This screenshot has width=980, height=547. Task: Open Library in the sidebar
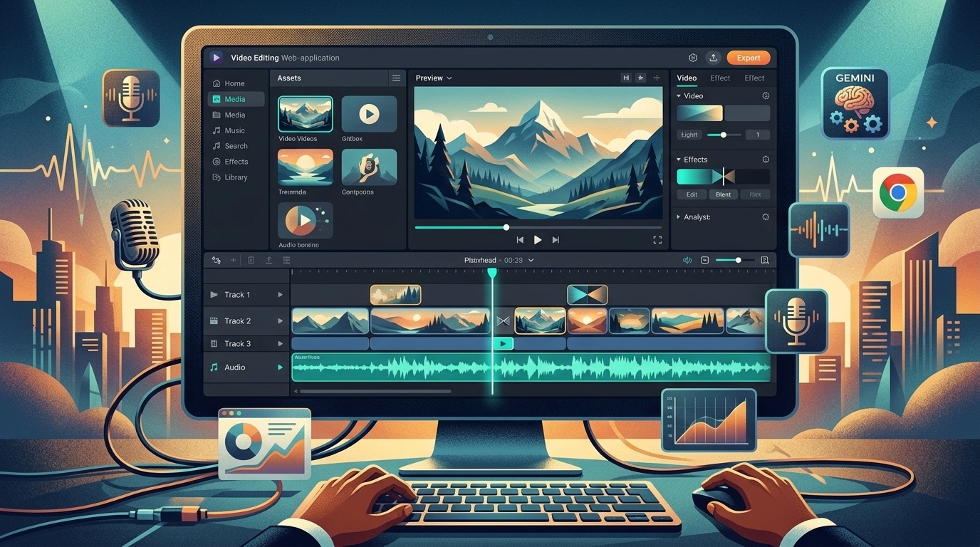click(236, 177)
